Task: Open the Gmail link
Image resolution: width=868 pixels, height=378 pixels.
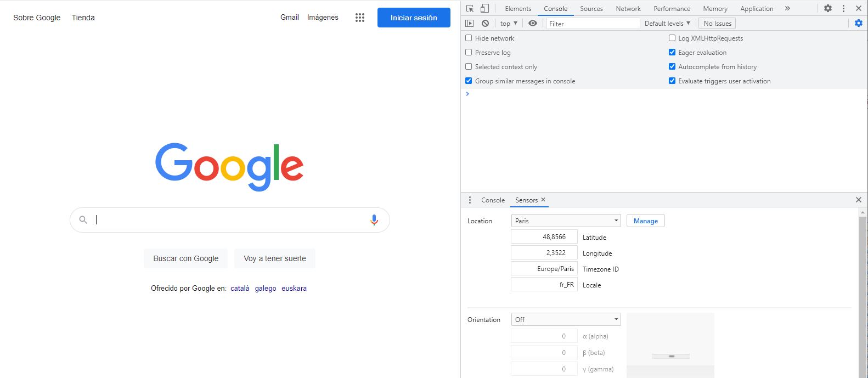Action: [x=290, y=17]
